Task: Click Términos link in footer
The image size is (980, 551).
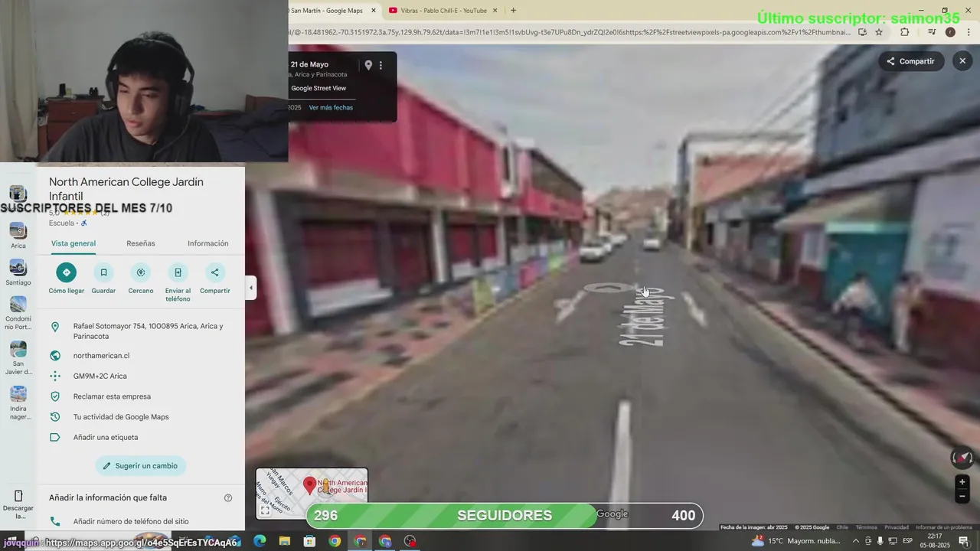Action: click(866, 527)
